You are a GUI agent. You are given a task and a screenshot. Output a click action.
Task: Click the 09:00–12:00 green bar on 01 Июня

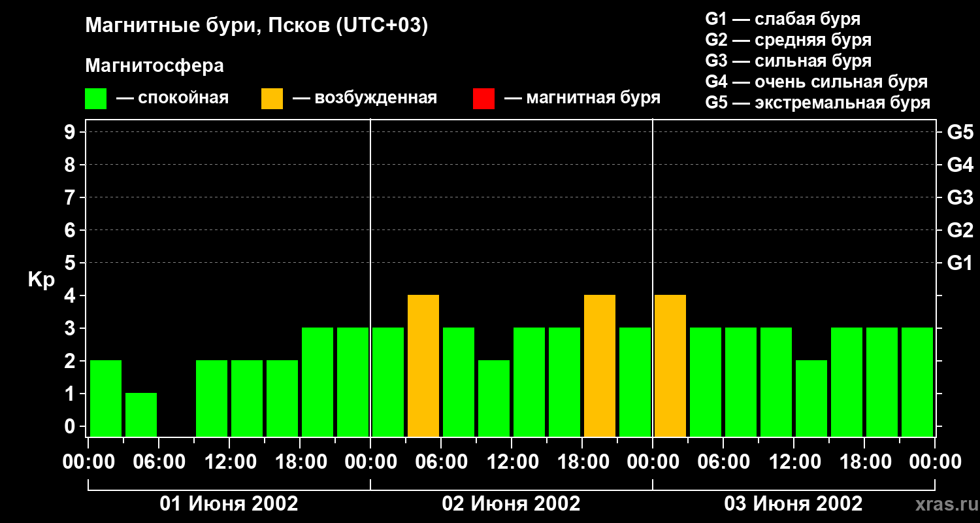(x=212, y=398)
